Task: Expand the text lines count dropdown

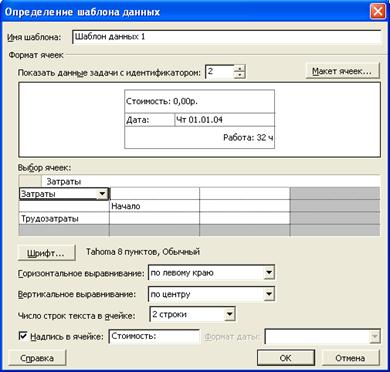Action: 229,314
